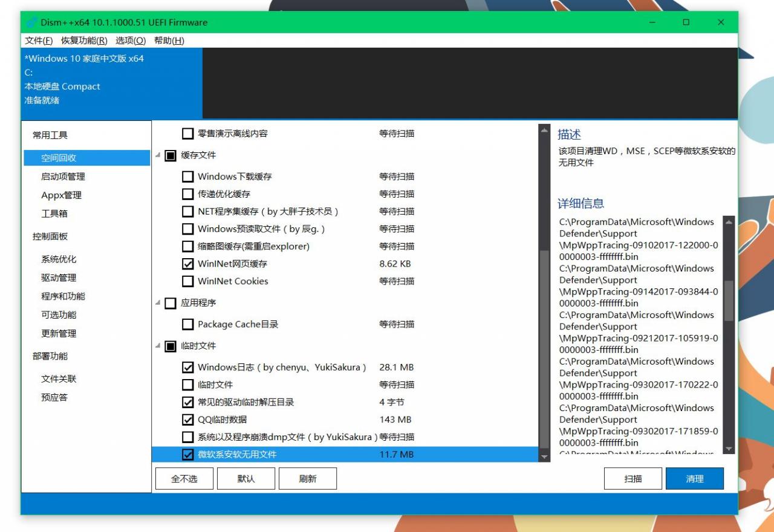Collapse the 应用程序 group triangle
The height and width of the screenshot is (532, 774).
[x=158, y=303]
